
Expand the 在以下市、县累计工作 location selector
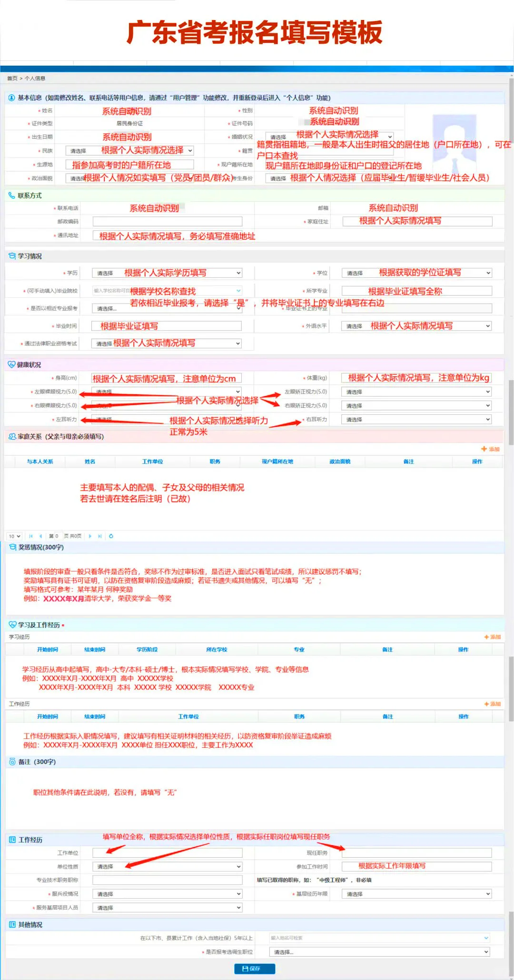point(380,938)
